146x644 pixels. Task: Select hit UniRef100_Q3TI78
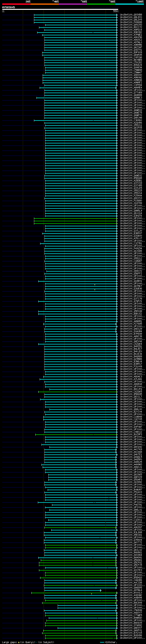[131, 299]
